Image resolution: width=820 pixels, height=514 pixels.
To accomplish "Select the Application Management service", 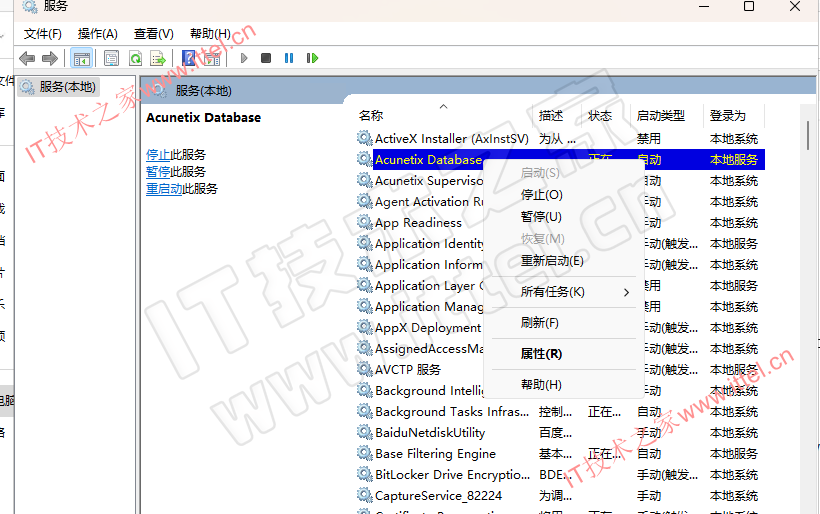I will point(429,306).
